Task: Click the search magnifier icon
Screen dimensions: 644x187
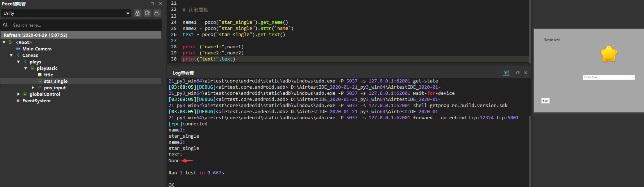Action: pos(5,25)
